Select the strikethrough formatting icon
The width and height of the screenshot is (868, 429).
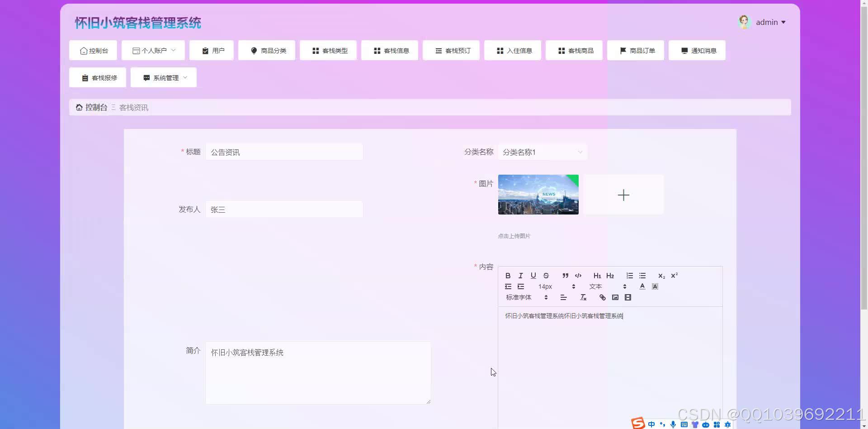click(x=546, y=275)
